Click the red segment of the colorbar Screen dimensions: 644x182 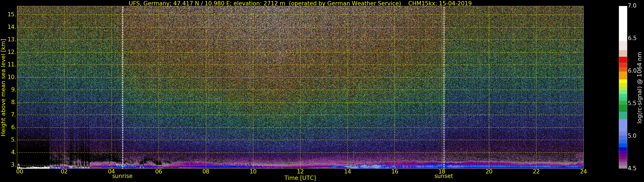[x=623, y=60]
